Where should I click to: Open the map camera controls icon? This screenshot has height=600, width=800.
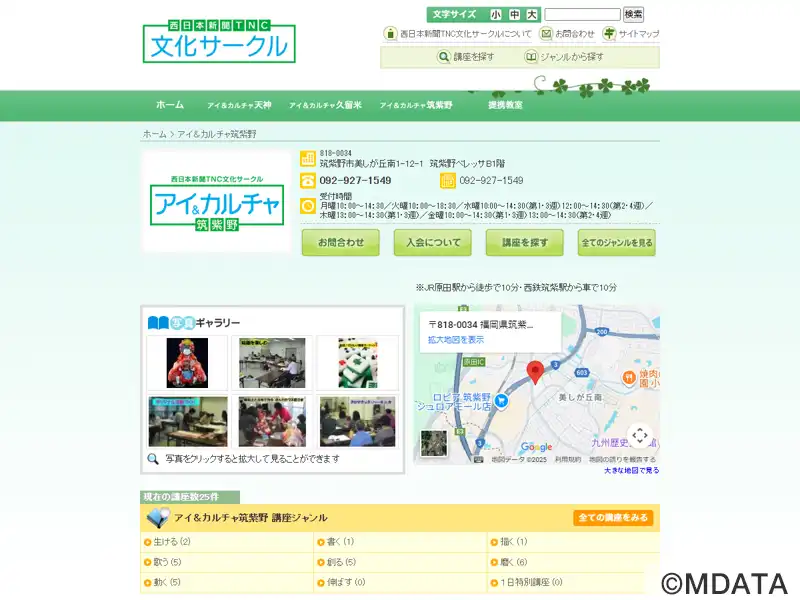point(640,436)
